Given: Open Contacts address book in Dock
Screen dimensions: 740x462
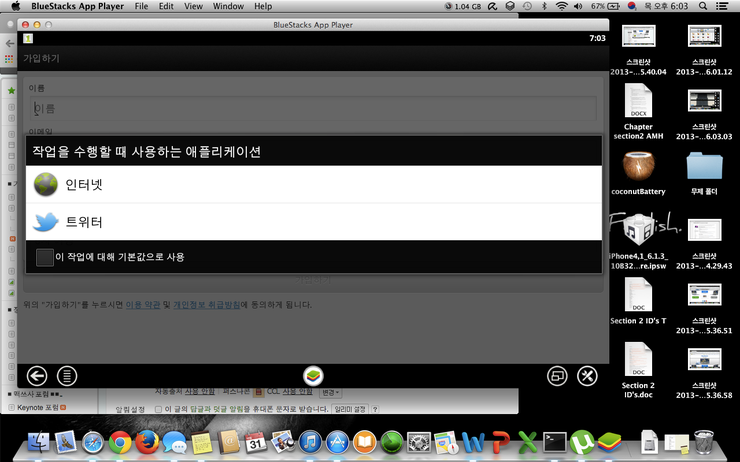Looking at the screenshot, I should tap(229, 443).
